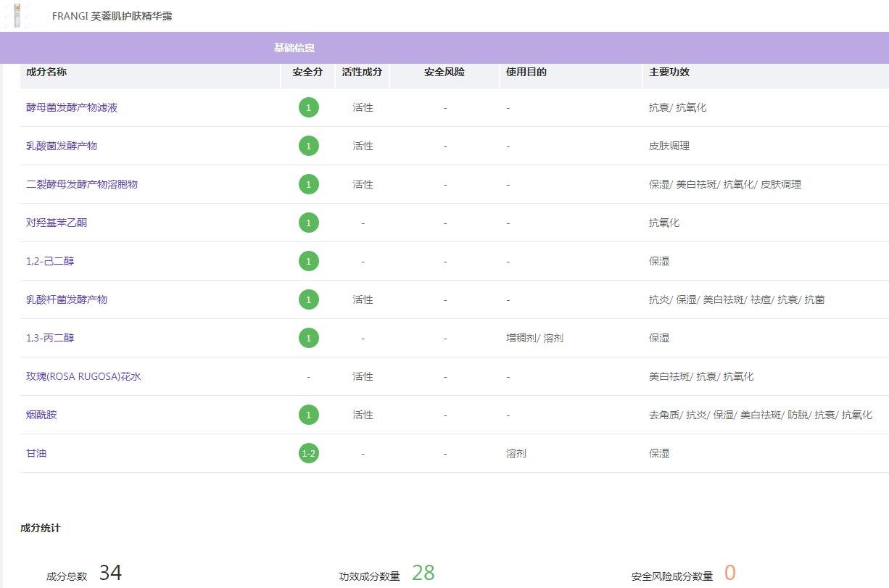View details for 对羟基苯乙酮
This screenshot has width=889, height=588.
pyautogui.click(x=57, y=223)
